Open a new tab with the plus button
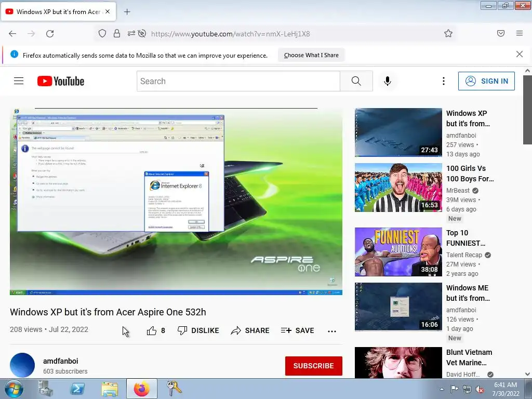This screenshot has height=399, width=532. pyautogui.click(x=127, y=12)
